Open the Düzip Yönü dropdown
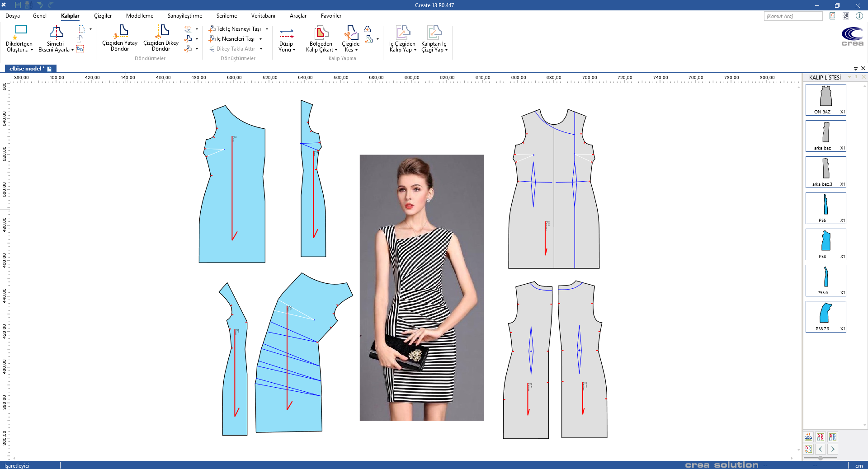Viewport: 868px width, 469px height. pyautogui.click(x=294, y=50)
